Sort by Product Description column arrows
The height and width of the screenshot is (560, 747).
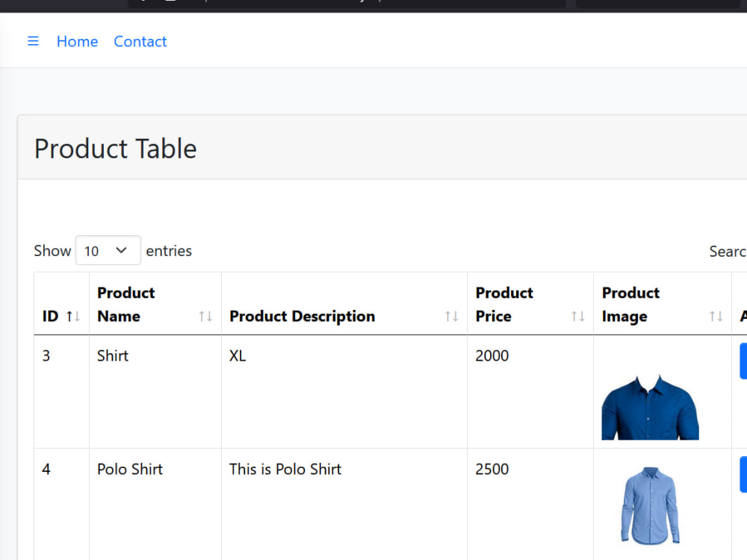[x=451, y=316]
